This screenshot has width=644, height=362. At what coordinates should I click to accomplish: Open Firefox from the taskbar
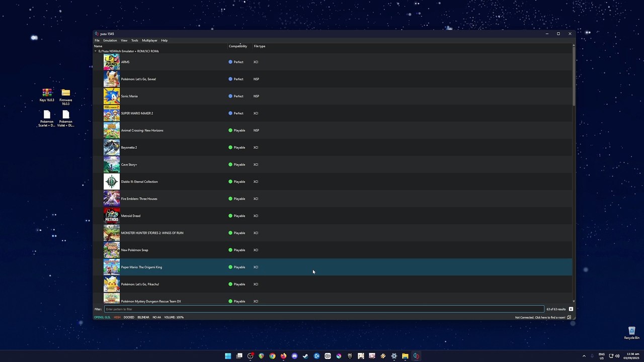pyautogui.click(x=283, y=356)
